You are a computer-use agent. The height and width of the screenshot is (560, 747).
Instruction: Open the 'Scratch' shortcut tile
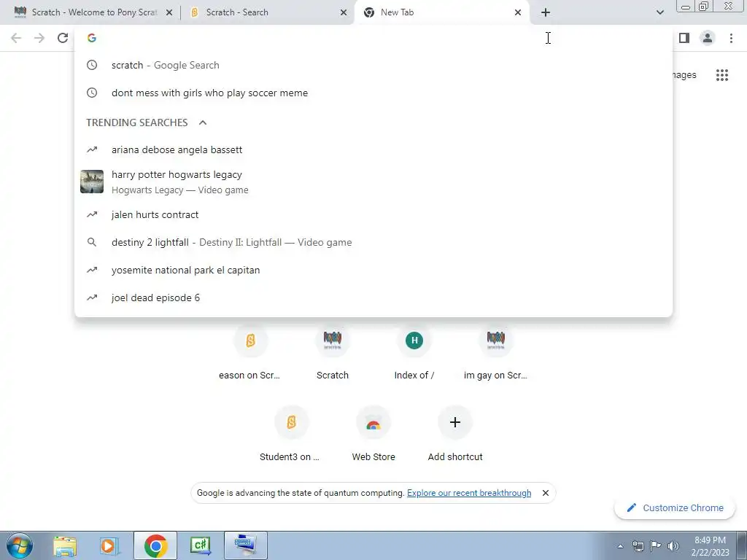click(x=333, y=352)
